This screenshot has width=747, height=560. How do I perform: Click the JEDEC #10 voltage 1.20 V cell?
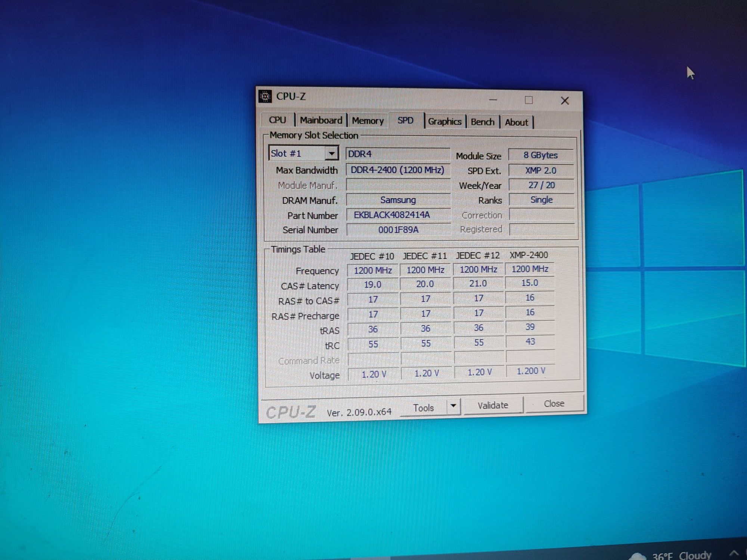point(373,374)
